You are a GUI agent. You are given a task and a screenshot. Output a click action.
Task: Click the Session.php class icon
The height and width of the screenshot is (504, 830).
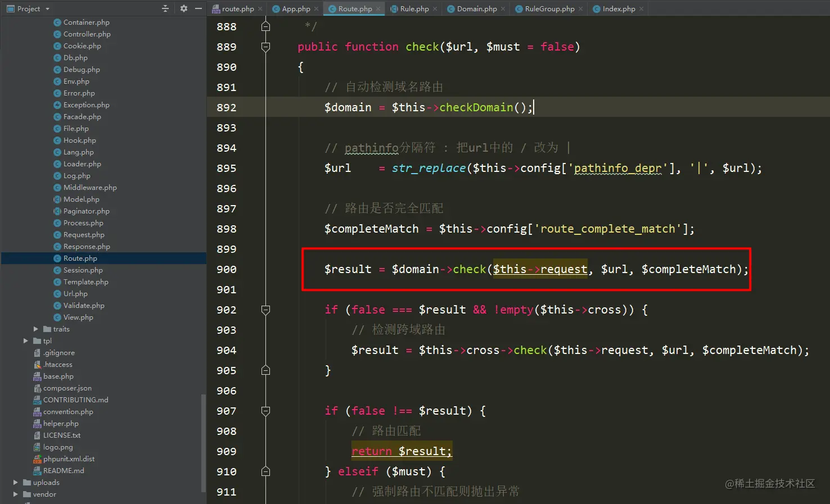coord(57,270)
